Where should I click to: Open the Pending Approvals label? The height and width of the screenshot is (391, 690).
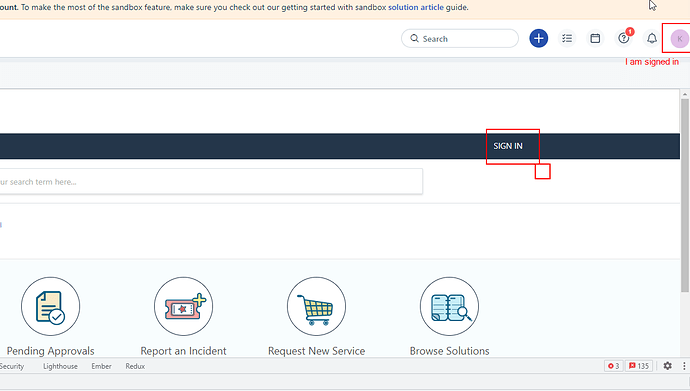[x=51, y=351]
